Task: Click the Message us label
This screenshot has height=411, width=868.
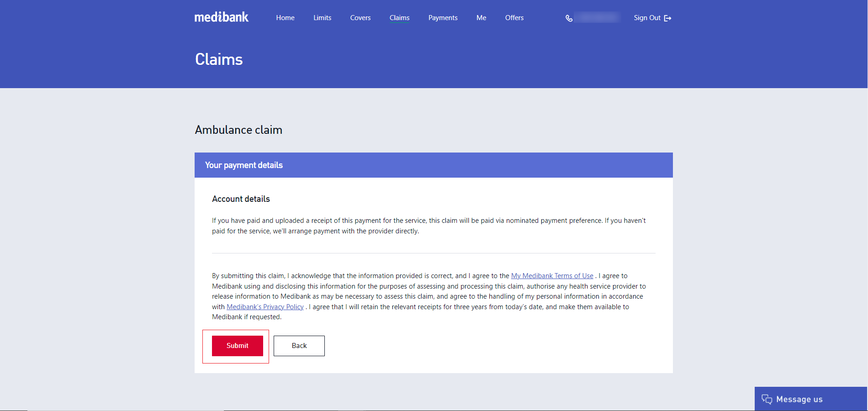Action: click(x=799, y=400)
